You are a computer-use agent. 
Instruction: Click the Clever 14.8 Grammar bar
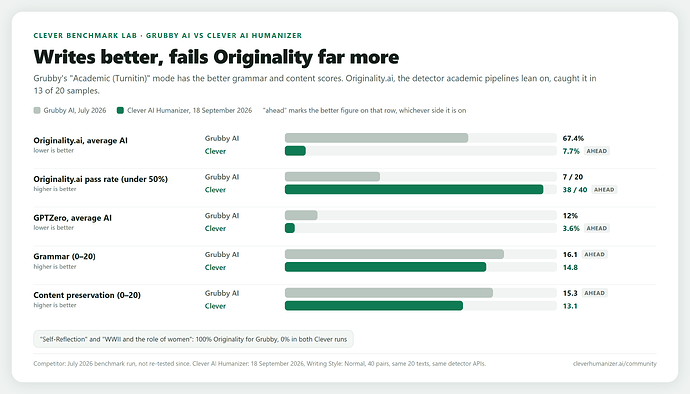pos(385,267)
